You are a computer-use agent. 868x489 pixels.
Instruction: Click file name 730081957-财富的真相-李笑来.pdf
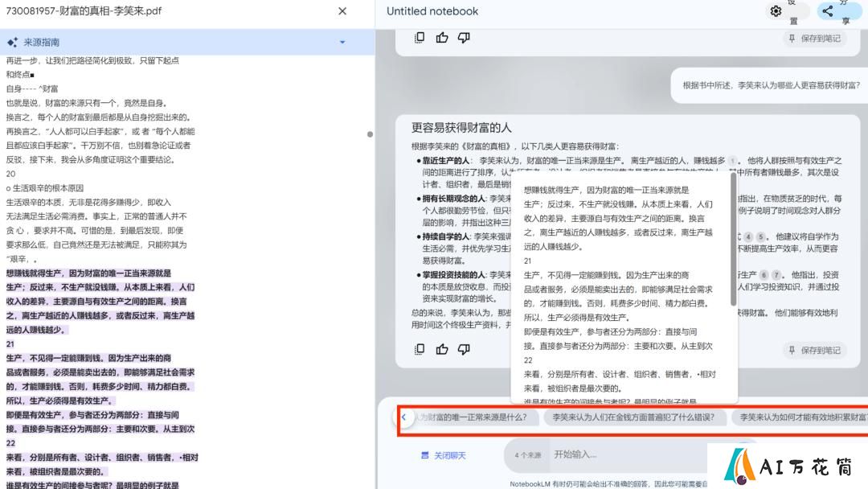tap(84, 10)
